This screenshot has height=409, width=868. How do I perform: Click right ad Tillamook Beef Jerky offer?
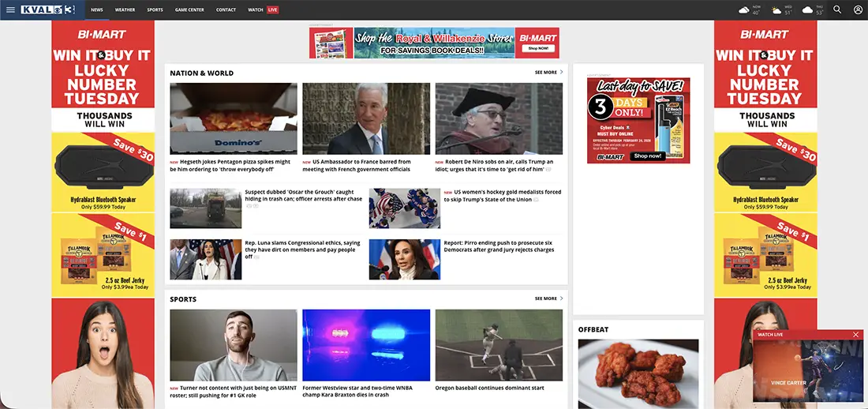[765, 255]
